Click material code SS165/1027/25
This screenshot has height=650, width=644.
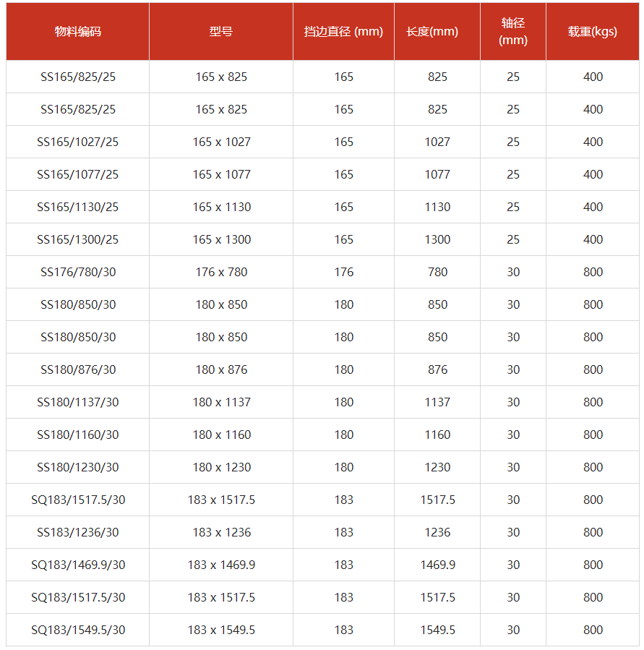click(78, 142)
